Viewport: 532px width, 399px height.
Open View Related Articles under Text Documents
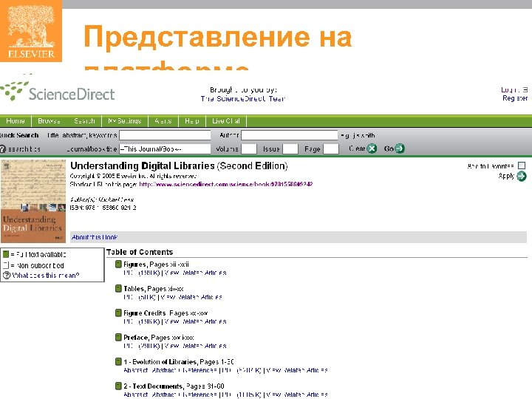pos(297,395)
